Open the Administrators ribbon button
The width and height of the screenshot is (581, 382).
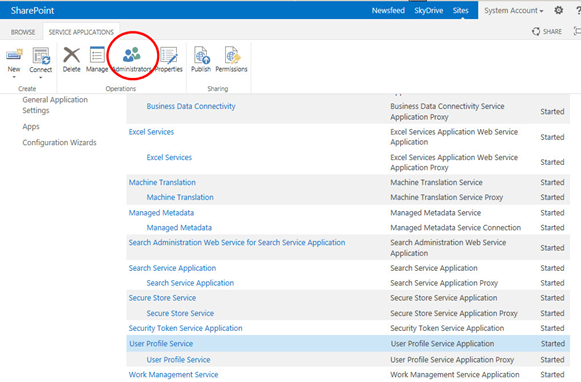132,59
